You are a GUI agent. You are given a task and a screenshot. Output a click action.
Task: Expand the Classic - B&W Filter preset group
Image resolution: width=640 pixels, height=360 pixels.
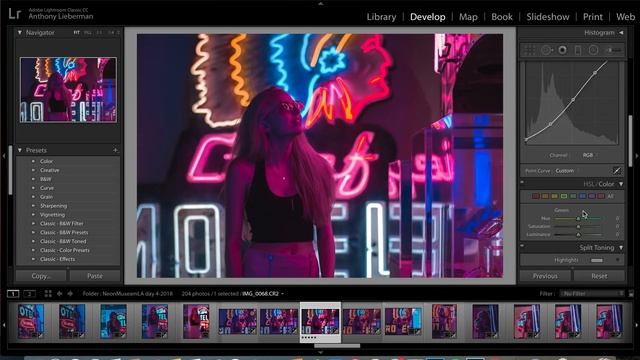[x=33, y=224]
